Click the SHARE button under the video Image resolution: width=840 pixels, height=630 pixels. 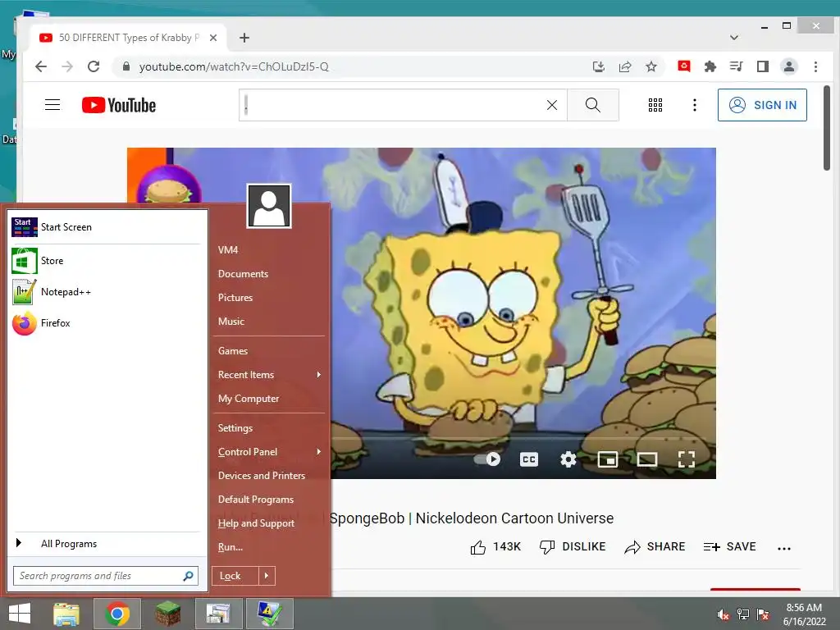click(655, 547)
